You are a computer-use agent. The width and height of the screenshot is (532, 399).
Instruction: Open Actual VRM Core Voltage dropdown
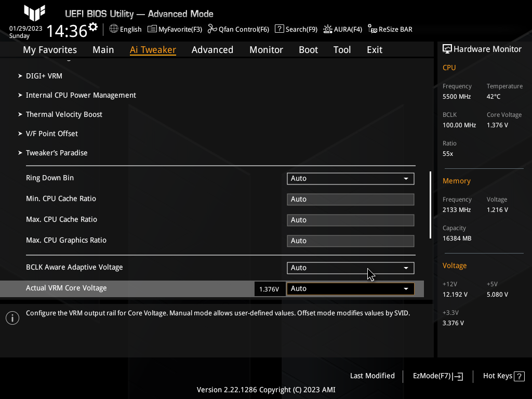click(x=351, y=289)
